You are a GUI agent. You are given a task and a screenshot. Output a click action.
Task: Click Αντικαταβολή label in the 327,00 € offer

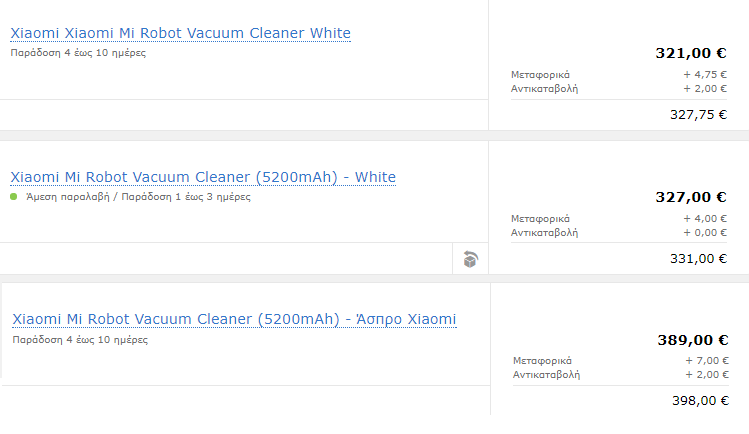click(x=545, y=232)
